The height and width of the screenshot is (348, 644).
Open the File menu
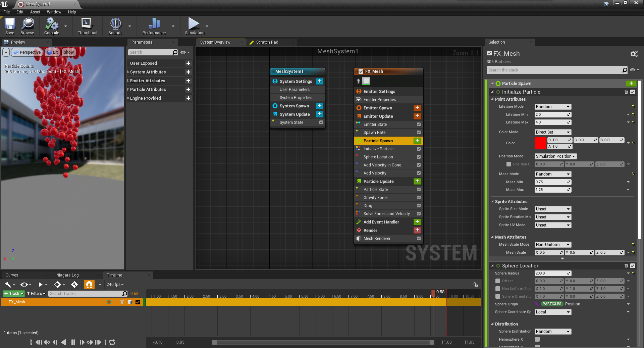coord(7,12)
